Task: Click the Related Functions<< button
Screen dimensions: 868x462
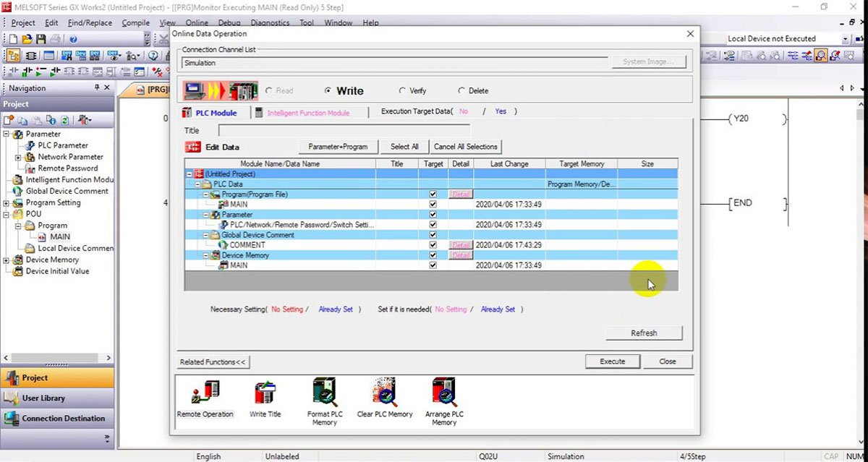Action: pyautogui.click(x=213, y=362)
